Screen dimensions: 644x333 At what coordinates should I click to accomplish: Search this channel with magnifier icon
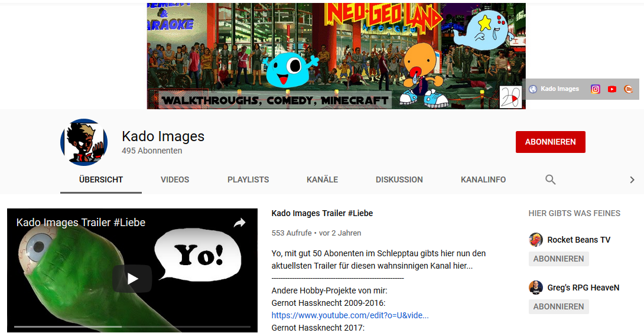pyautogui.click(x=551, y=179)
